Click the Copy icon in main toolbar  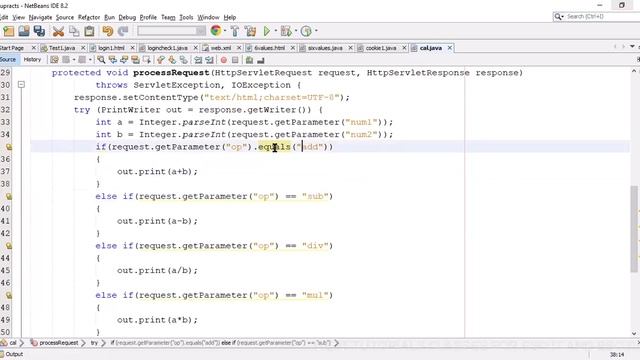tap(74, 31)
